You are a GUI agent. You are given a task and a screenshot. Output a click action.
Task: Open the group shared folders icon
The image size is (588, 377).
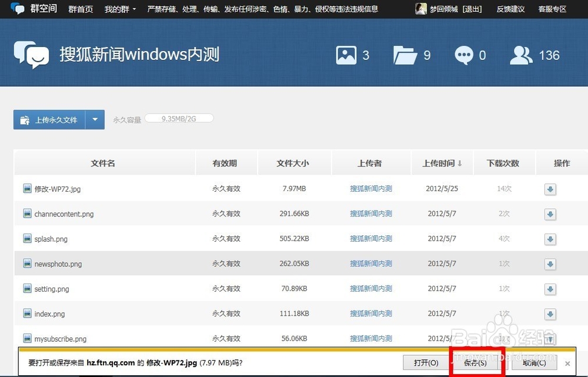(405, 54)
